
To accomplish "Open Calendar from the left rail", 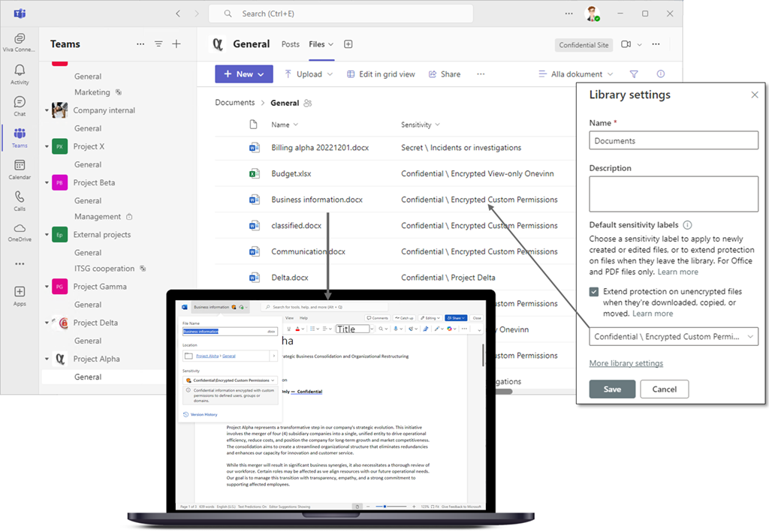I will coord(20,169).
